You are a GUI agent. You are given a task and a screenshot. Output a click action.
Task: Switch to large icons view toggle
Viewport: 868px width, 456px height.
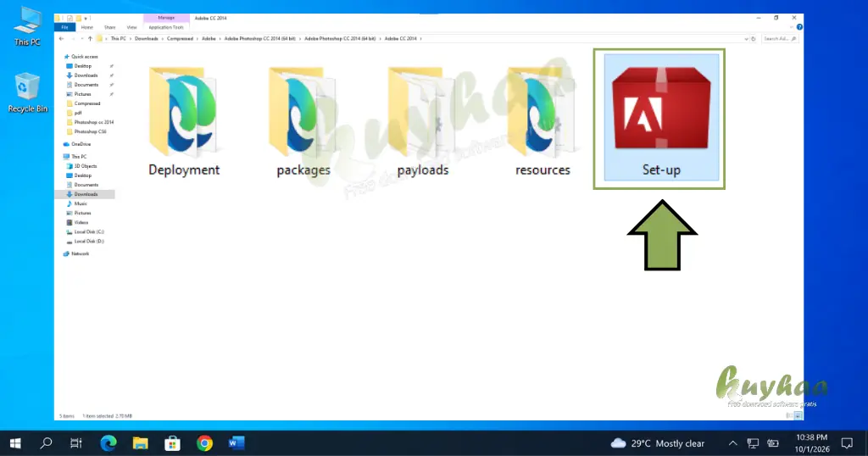[x=798, y=415]
